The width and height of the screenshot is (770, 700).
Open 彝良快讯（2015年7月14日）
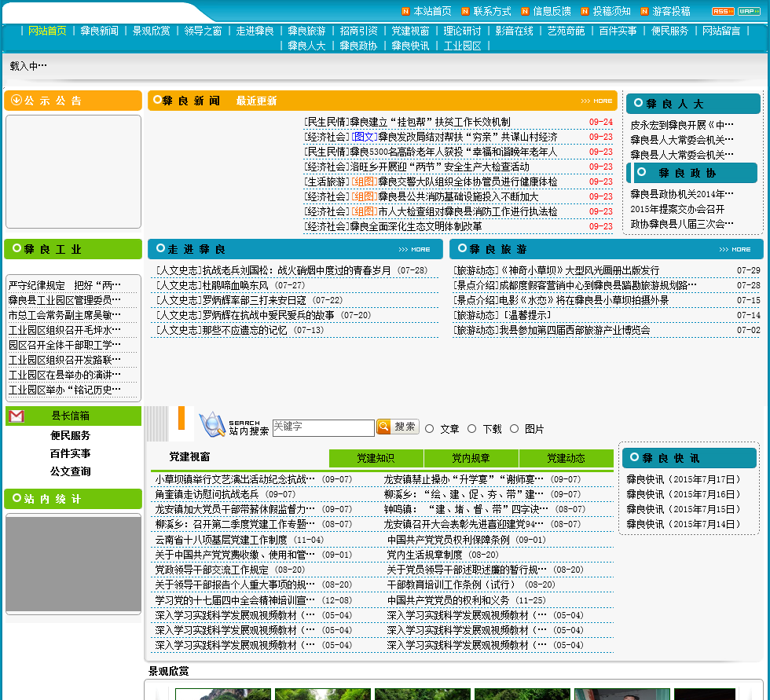click(684, 524)
